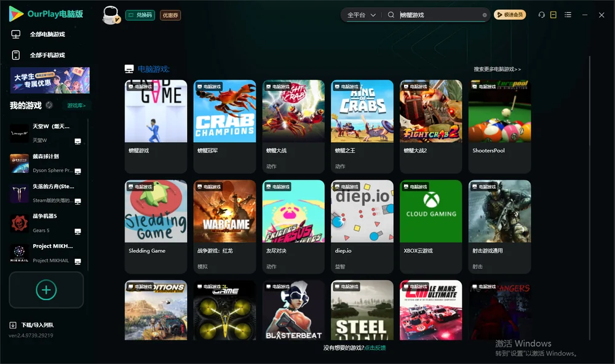
Task: Open 全部手机游戏 section
Action: [47, 55]
